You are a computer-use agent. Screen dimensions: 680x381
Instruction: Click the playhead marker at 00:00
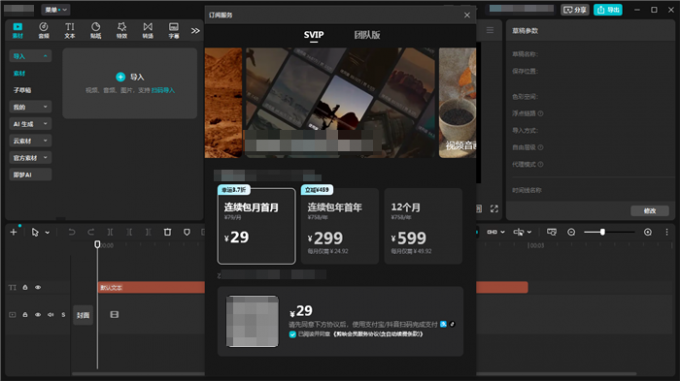point(97,244)
